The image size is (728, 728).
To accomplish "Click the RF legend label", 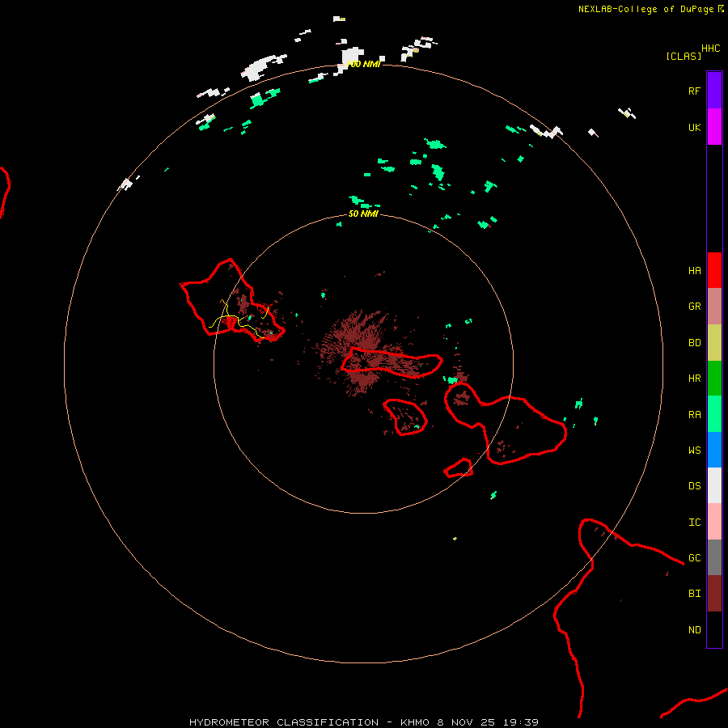I will pyautogui.click(x=694, y=91).
